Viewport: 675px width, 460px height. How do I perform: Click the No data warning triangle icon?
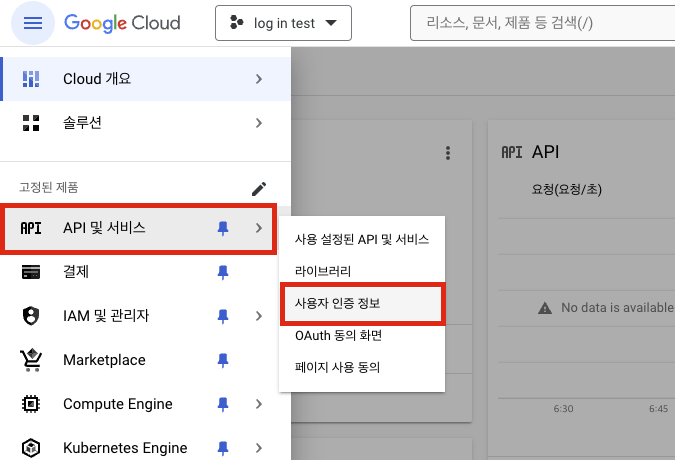tap(545, 308)
